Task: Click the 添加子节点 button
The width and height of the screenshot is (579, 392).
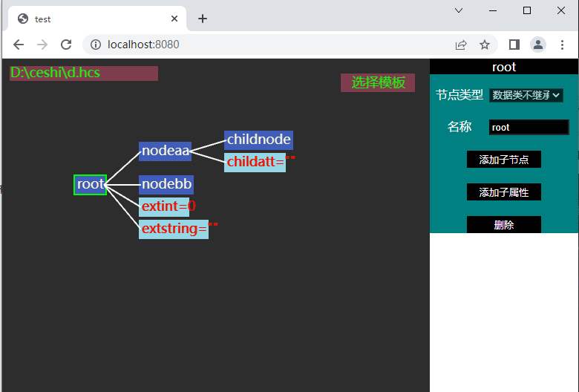Action: 503,160
